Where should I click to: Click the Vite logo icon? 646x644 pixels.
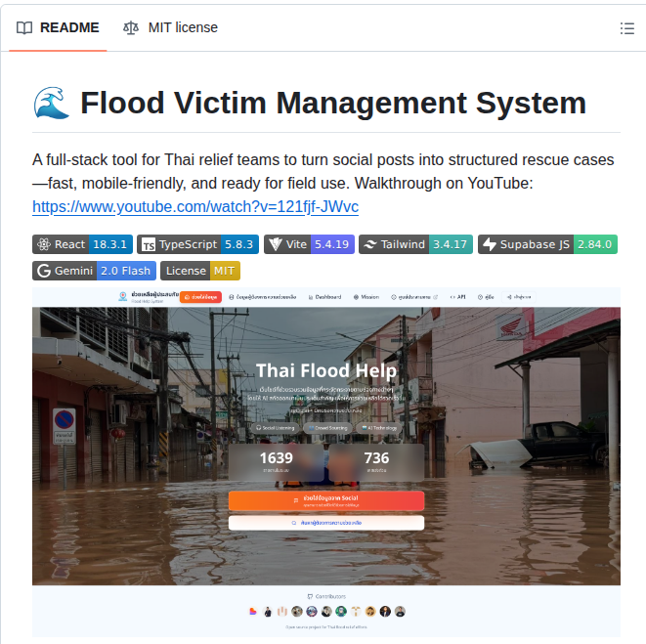(276, 244)
